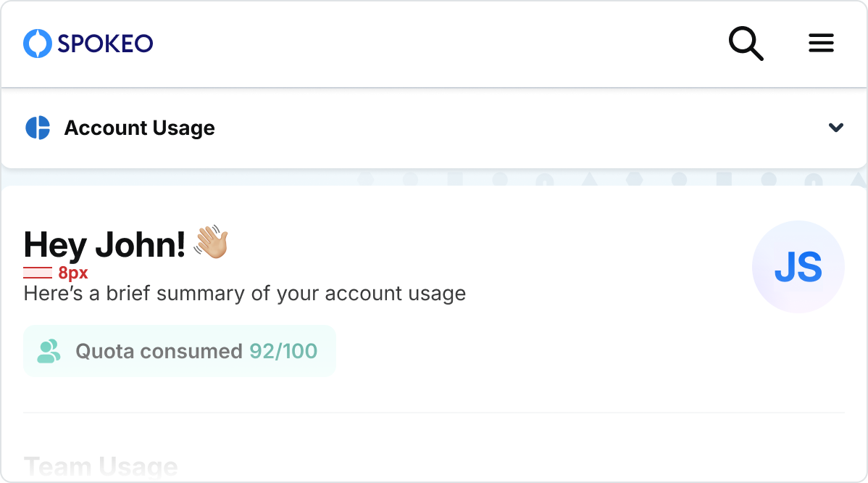This screenshot has height=483, width=868.
Task: Click the brief summary subtitle text
Action: point(244,294)
